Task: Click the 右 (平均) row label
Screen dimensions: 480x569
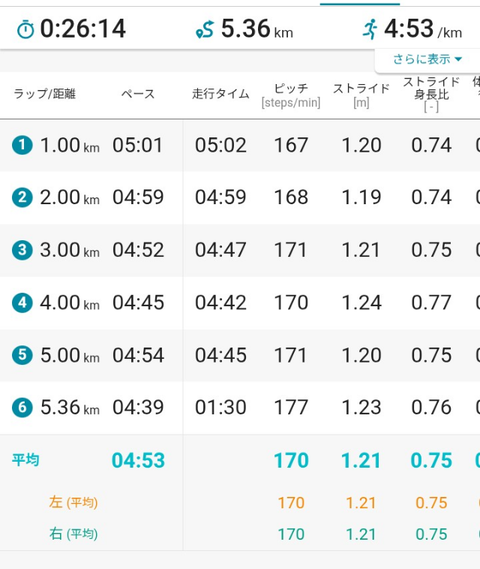Action: (73, 534)
